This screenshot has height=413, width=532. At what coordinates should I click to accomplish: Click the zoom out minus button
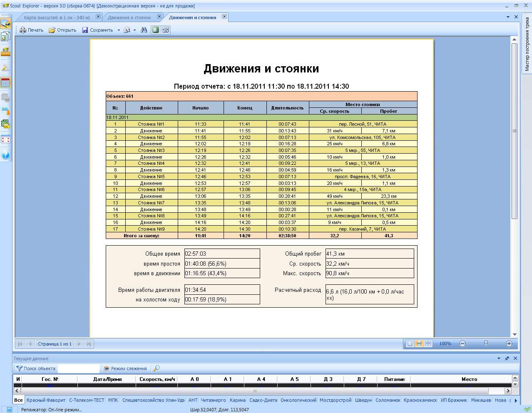tap(462, 343)
